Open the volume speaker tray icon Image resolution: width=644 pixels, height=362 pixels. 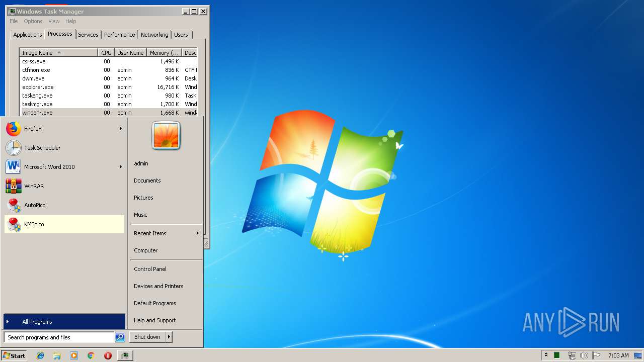click(x=584, y=355)
